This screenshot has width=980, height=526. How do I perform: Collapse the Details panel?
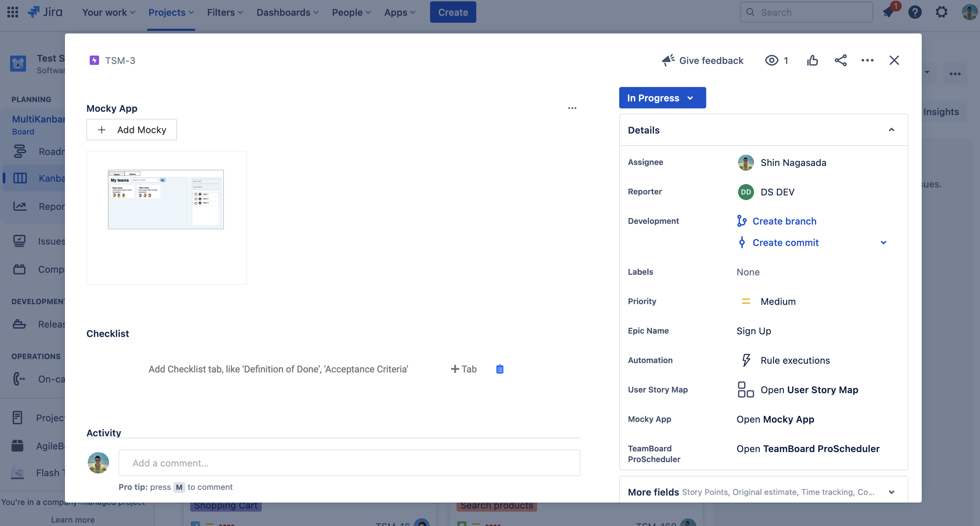891,130
